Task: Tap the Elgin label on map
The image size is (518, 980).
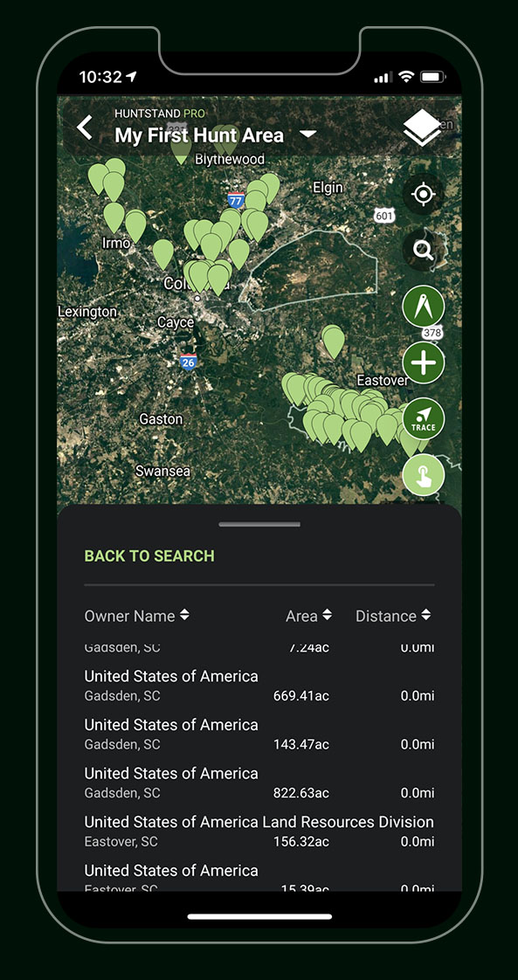Action: pyautogui.click(x=328, y=187)
